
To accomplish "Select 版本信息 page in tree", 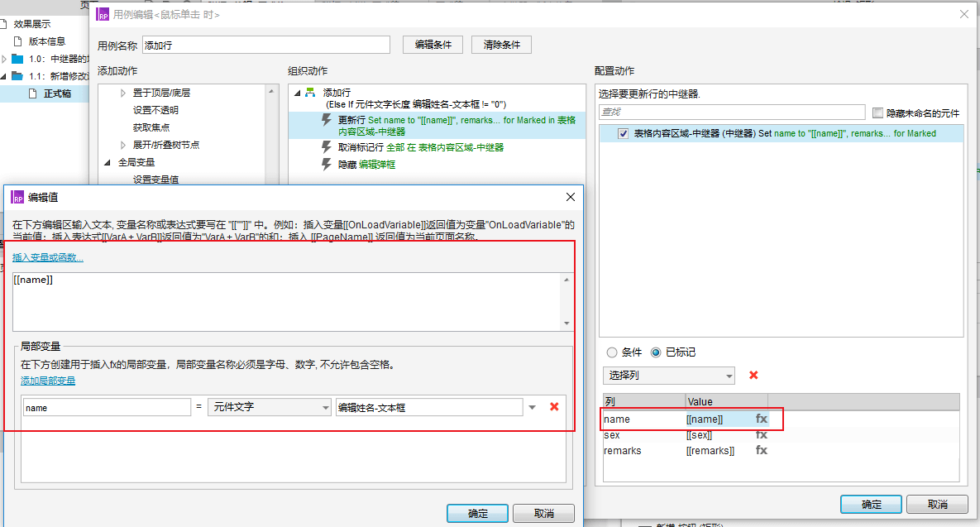I will 47,41.
